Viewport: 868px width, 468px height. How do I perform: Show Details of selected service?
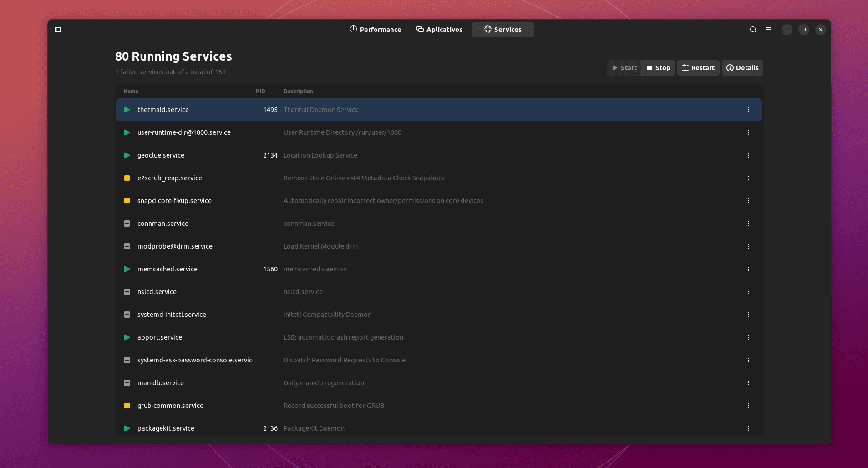point(742,68)
